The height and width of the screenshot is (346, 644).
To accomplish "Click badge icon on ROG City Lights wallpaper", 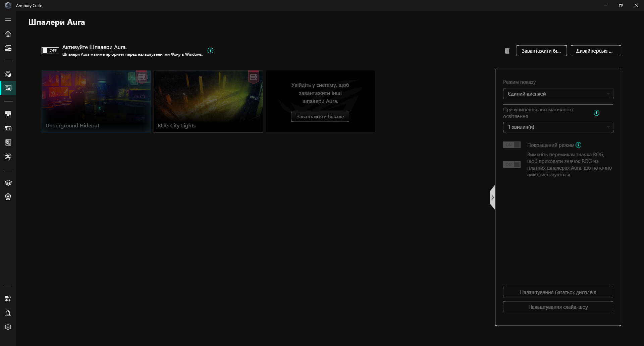I will point(254,77).
